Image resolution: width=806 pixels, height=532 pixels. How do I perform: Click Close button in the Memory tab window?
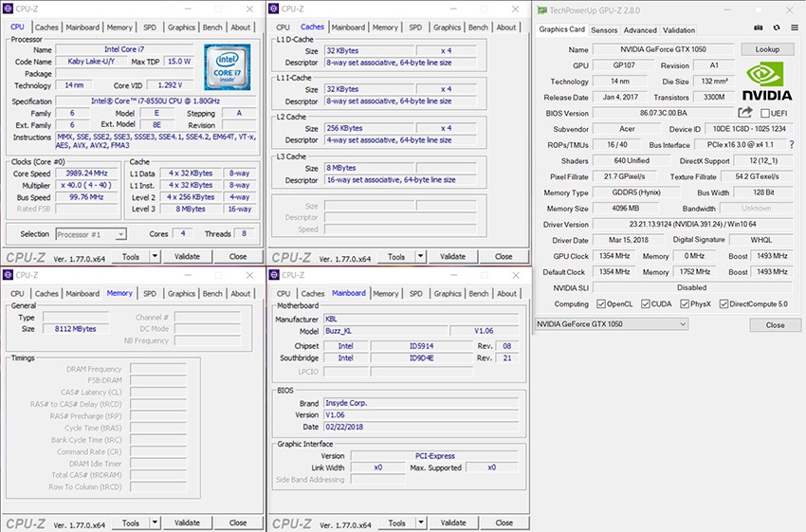[x=238, y=523]
